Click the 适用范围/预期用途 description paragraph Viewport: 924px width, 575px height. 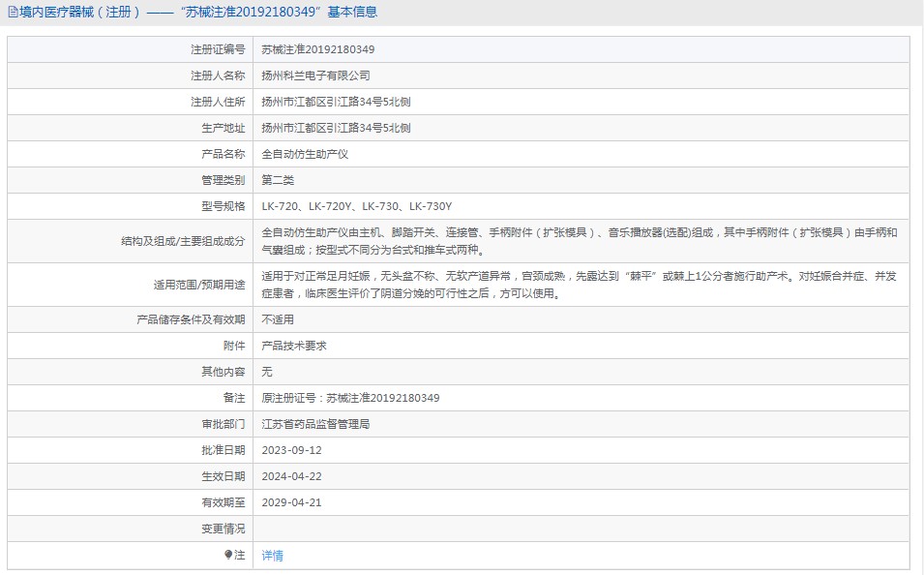pyautogui.click(x=580, y=285)
